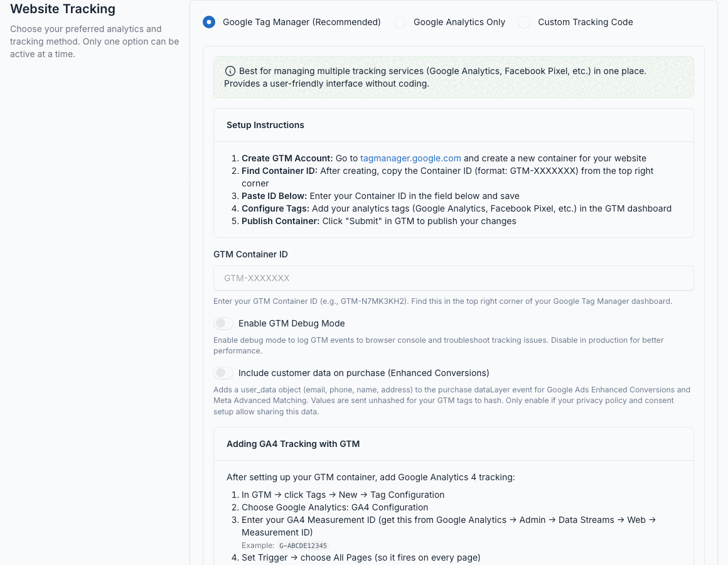
Task: Click the GTM Container ID field label
Action: coord(250,254)
